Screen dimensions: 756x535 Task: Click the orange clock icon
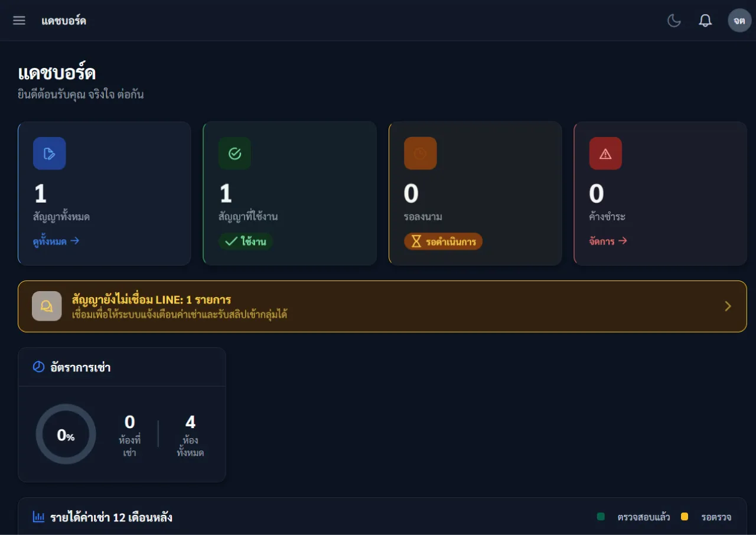[420, 154]
